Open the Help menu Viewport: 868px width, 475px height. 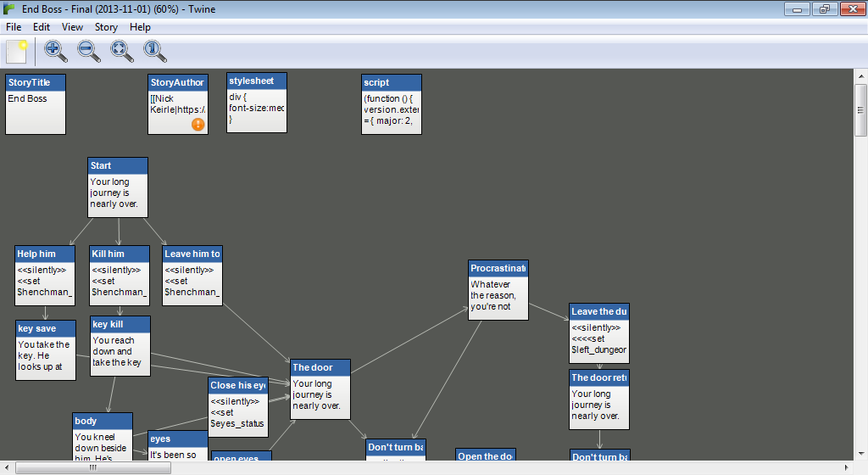coord(140,27)
